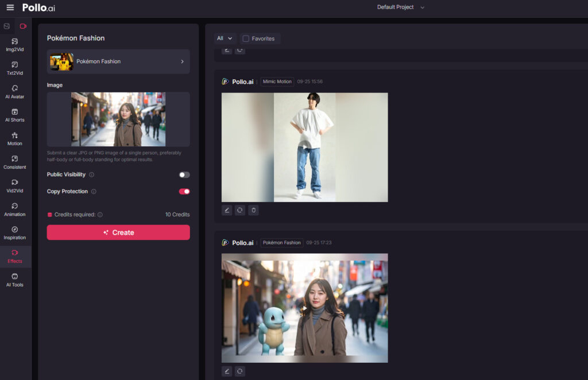This screenshot has width=588, height=380.
Task: Expand the All filter dropdown
Action: 225,38
